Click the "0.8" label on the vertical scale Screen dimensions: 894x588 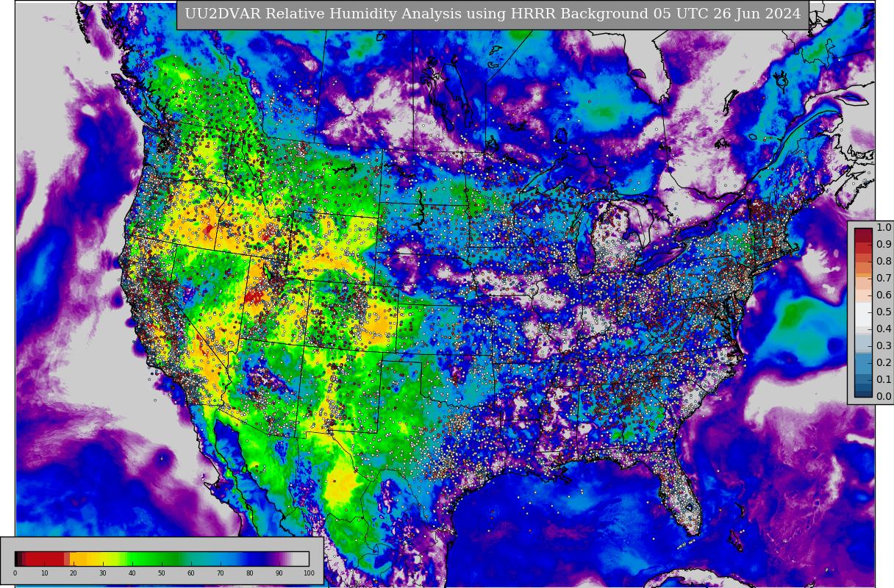coord(884,262)
